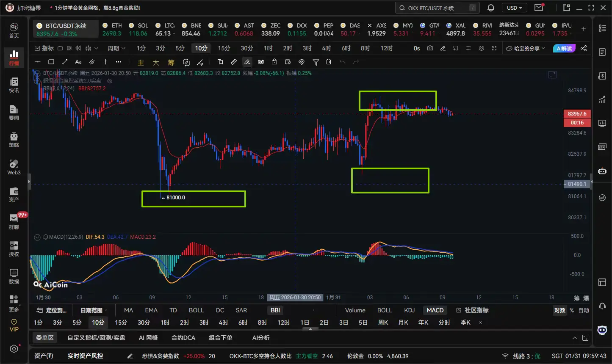Click the OKX BTC/USDT 永续 search field

(x=438, y=8)
